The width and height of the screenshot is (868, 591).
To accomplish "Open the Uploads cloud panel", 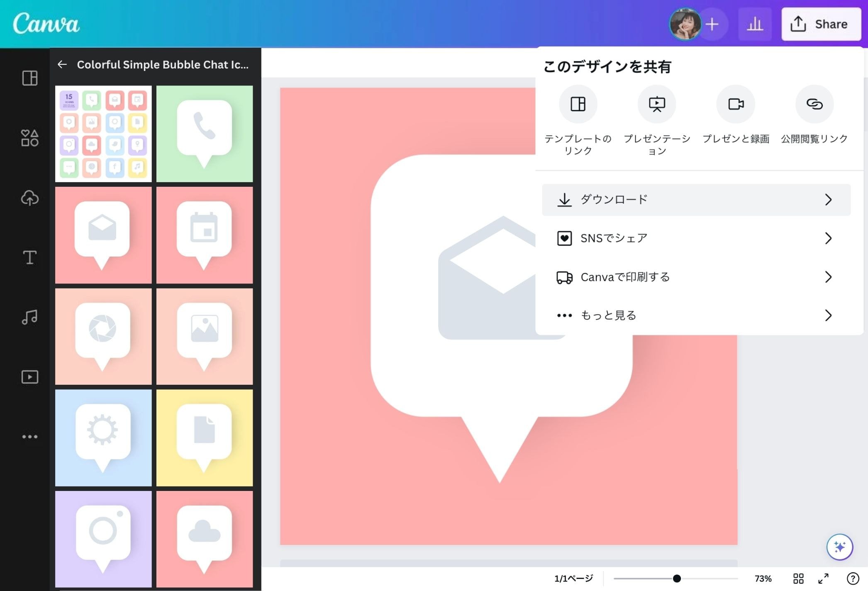I will (x=29, y=198).
